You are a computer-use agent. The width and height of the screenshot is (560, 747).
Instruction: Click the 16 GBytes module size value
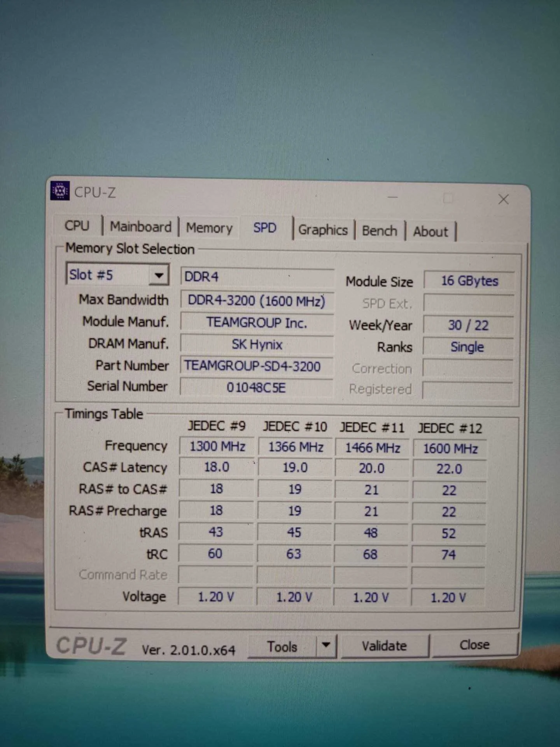pyautogui.click(x=469, y=281)
